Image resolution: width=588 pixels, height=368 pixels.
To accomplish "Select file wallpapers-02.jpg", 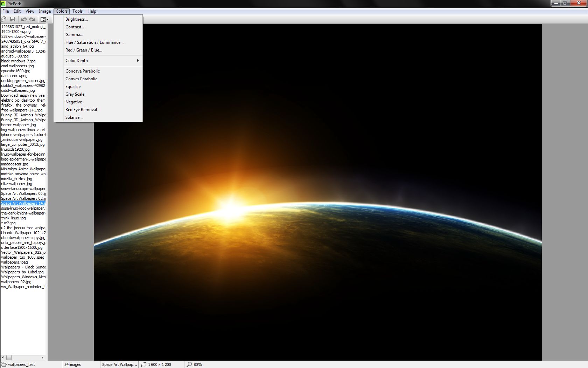I will click(x=16, y=282).
